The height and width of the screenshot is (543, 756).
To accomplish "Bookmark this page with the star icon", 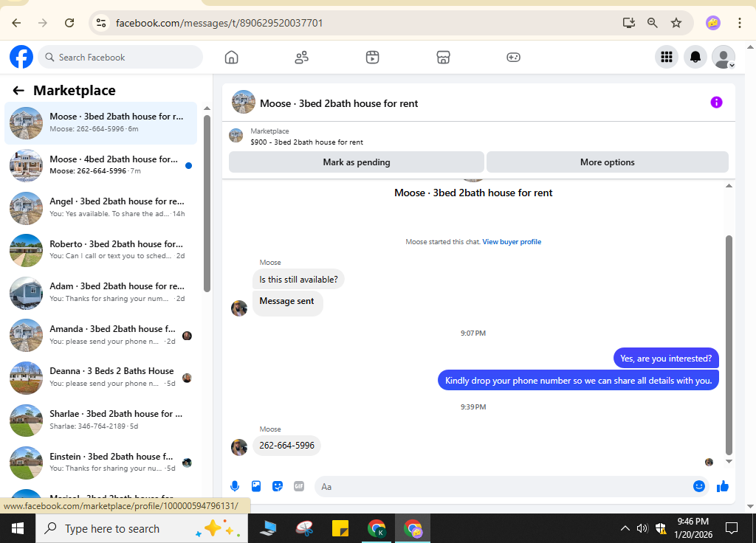I will coord(676,23).
